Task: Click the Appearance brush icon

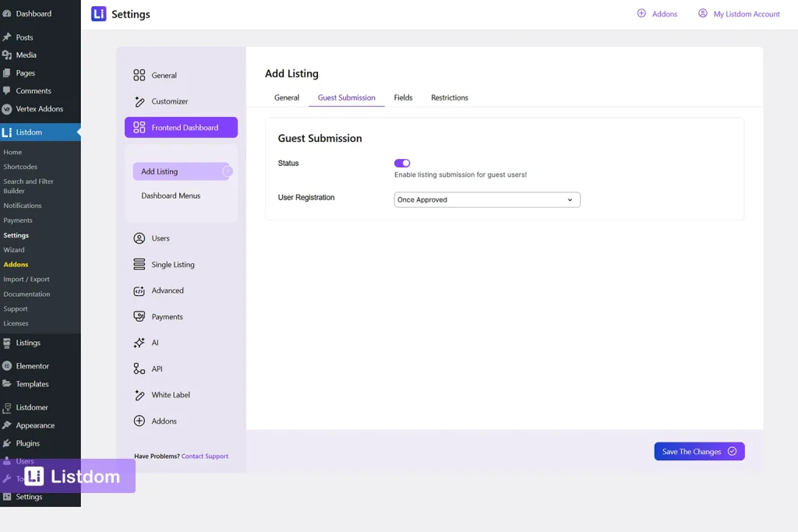Action: (6, 425)
